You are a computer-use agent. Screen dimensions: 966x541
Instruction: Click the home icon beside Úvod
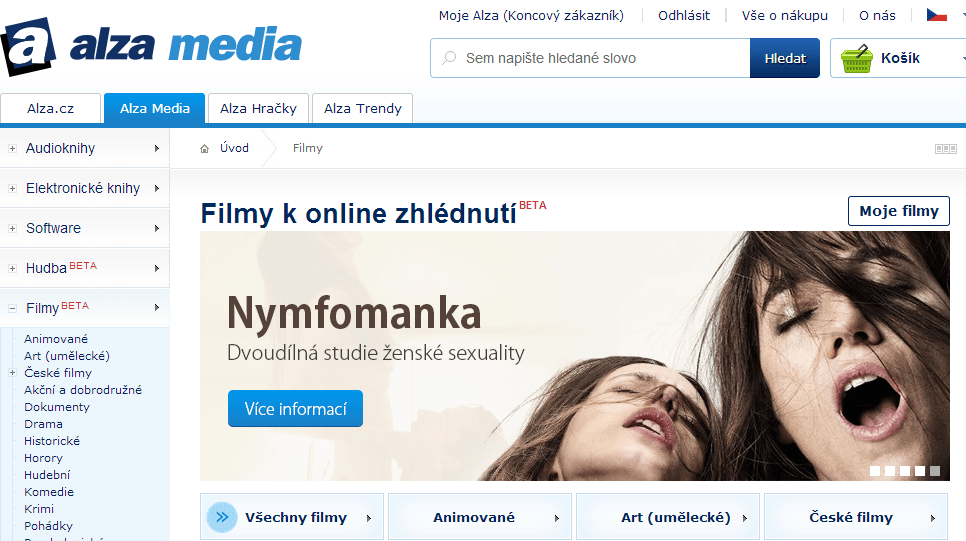pyautogui.click(x=205, y=148)
